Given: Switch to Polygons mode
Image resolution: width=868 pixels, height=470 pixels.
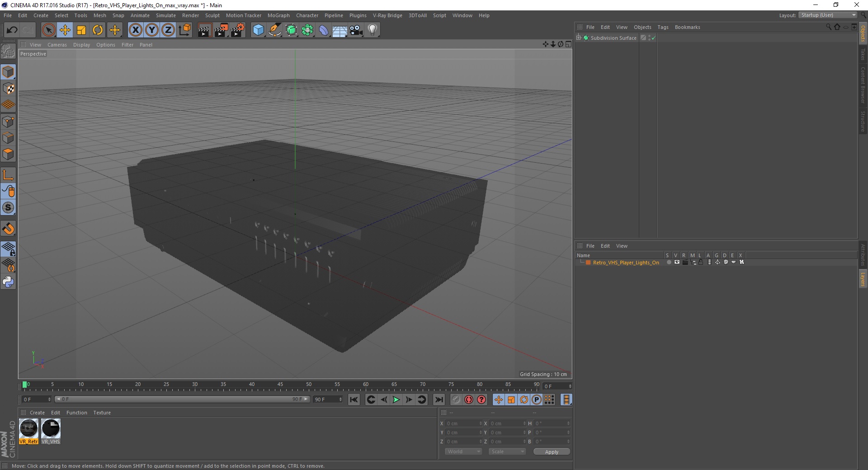Looking at the screenshot, I should coord(8,154).
